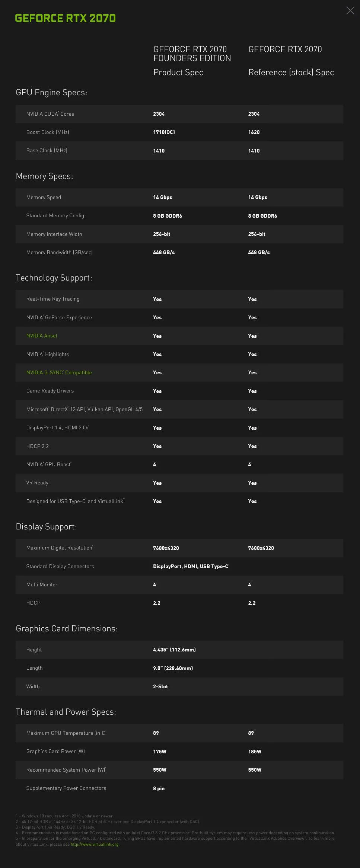Image resolution: width=360 pixels, height=868 pixels.
Task: Select the "VR Ready" row label
Action: pos(37,483)
